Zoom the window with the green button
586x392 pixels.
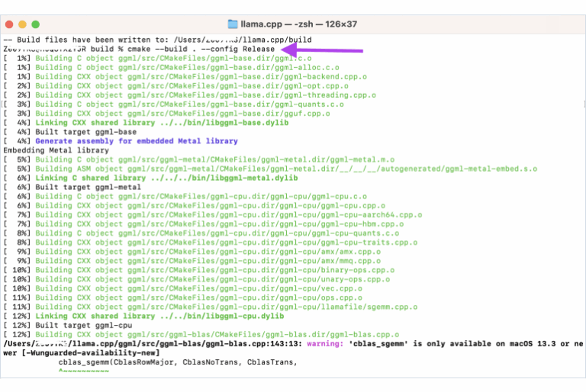tap(36, 24)
